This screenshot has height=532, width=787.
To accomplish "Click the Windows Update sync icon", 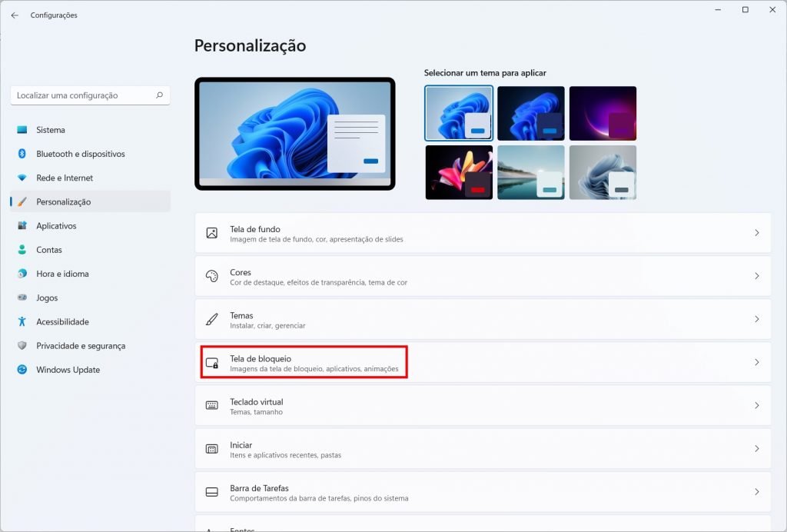I will [22, 369].
